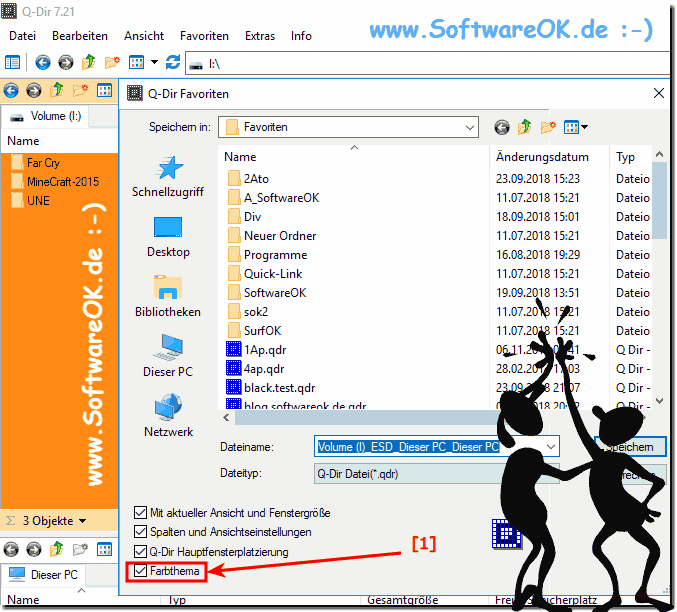Uncheck the Farbthema checkbox
The width and height of the screenshot is (677, 612).
[x=140, y=571]
